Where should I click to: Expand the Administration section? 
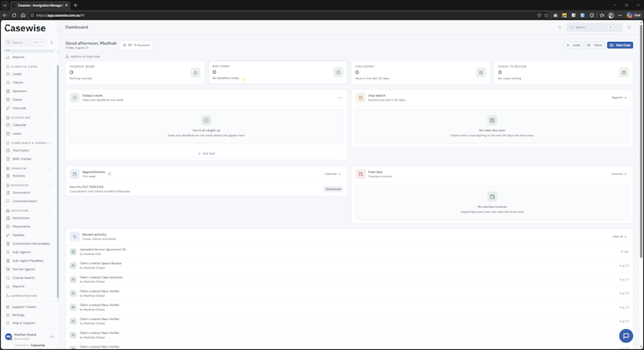click(x=50, y=296)
